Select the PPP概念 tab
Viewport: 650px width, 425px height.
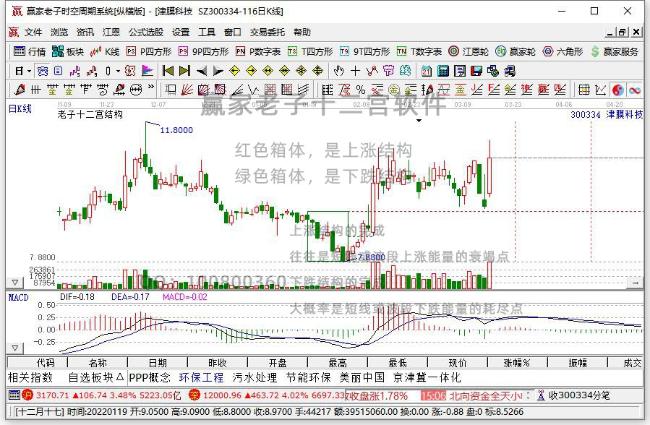tap(150, 377)
